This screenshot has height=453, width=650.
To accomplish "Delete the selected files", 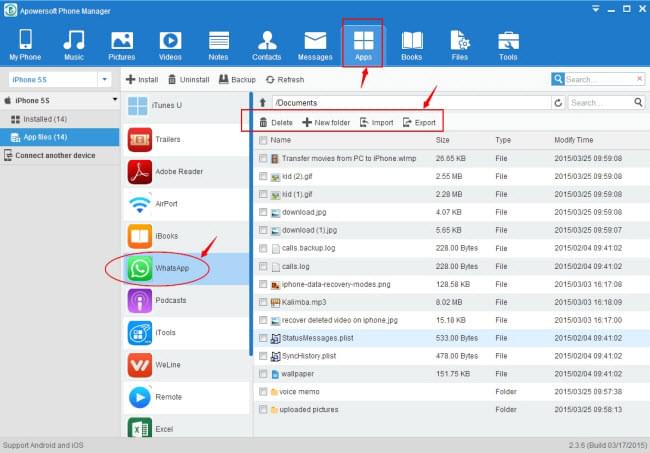I will (276, 123).
